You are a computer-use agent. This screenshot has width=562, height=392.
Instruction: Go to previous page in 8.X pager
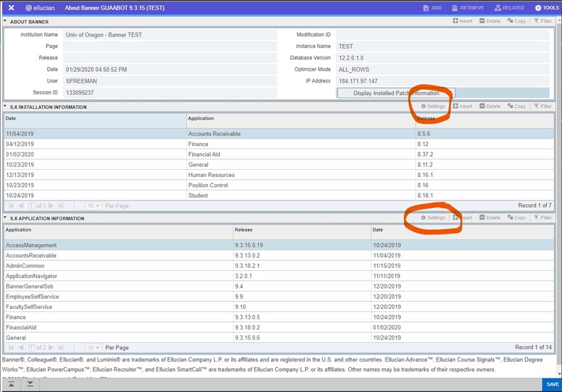(x=21, y=206)
